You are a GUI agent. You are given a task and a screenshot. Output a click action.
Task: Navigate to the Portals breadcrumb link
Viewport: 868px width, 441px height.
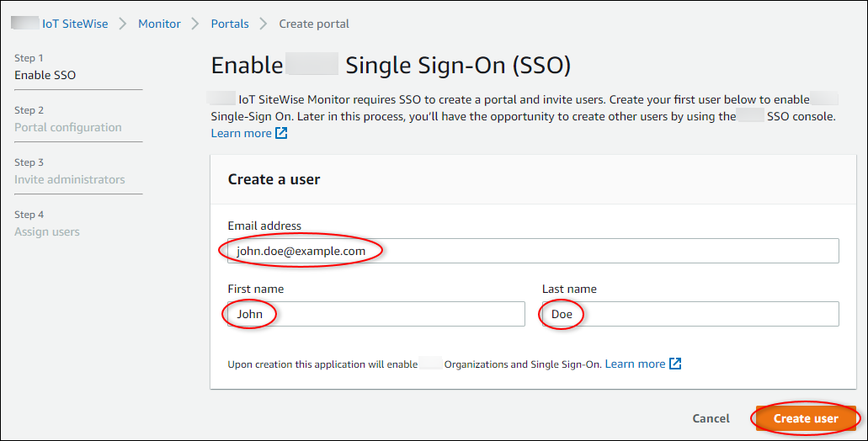point(230,24)
